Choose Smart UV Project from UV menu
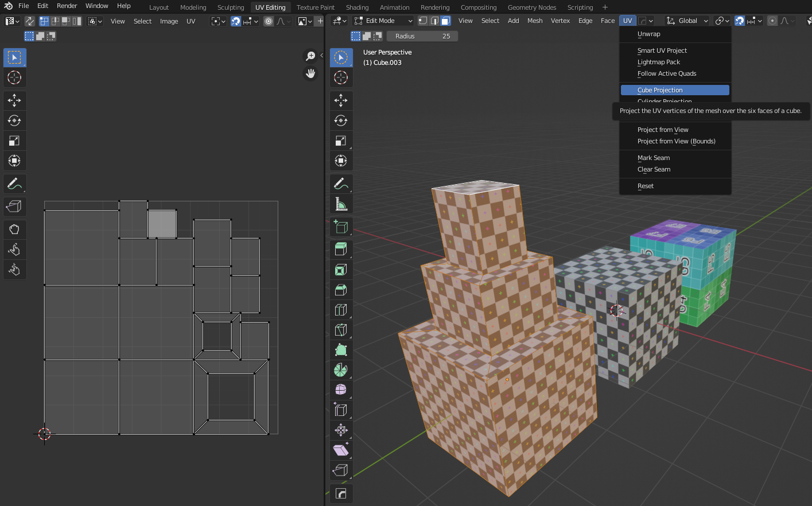812x506 pixels. pos(675,50)
